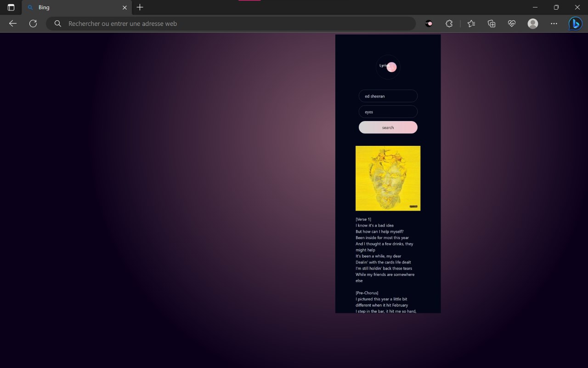Click the line "But how can I help myself?"

pos(380,231)
